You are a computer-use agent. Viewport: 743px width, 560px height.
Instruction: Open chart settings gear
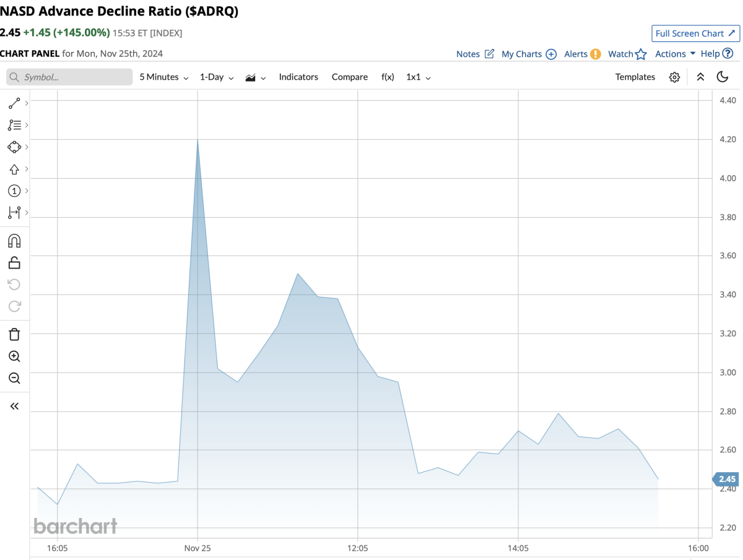[674, 77]
